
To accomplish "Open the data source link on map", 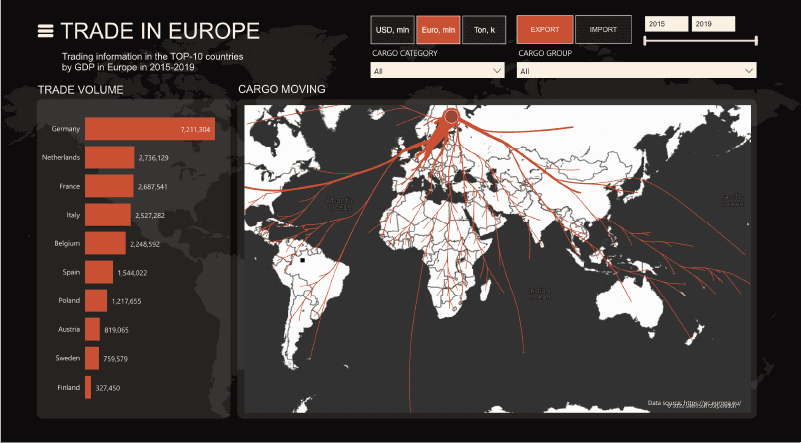I will (x=694, y=403).
